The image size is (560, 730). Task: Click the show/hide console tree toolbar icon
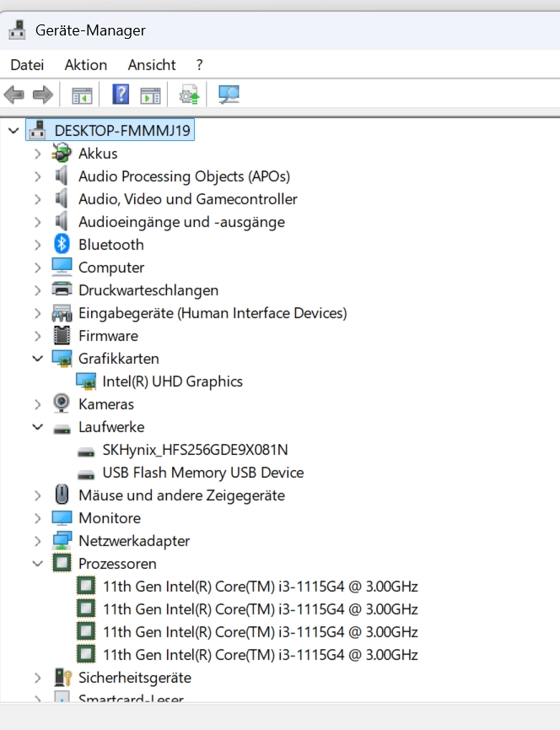[x=82, y=95]
